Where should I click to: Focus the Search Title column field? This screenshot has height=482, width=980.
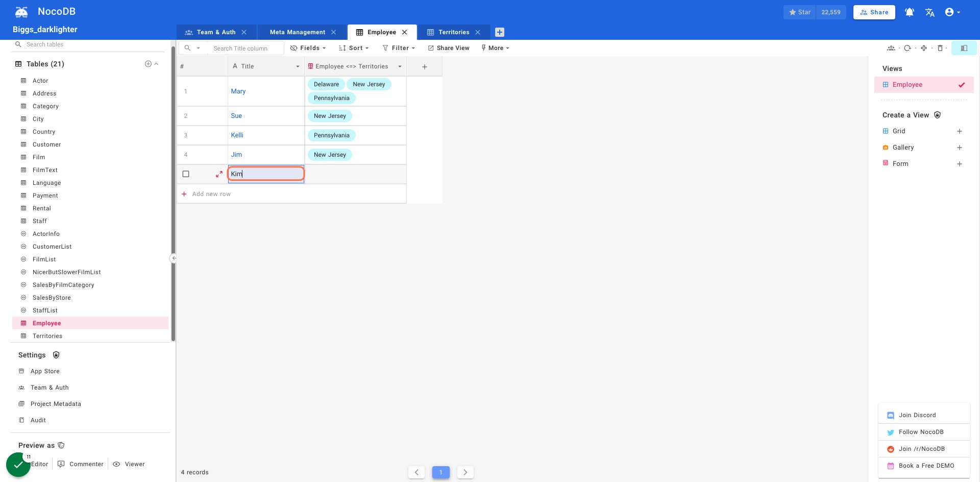coord(245,48)
